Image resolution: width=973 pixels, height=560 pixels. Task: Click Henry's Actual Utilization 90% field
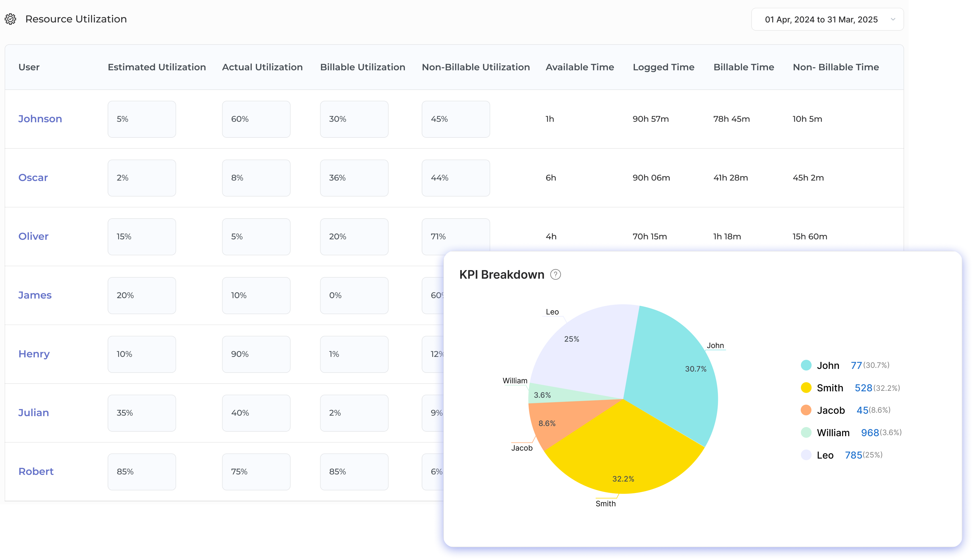click(256, 354)
